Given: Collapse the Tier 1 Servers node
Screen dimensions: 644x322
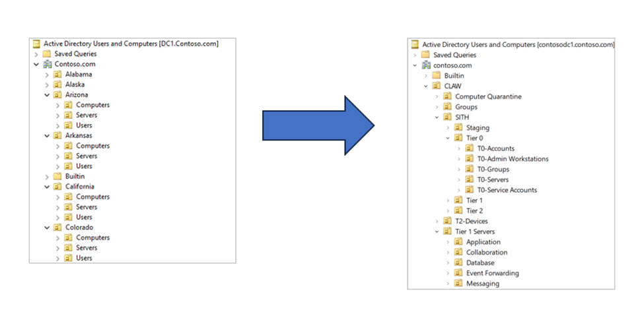Looking at the screenshot, I should [437, 232].
